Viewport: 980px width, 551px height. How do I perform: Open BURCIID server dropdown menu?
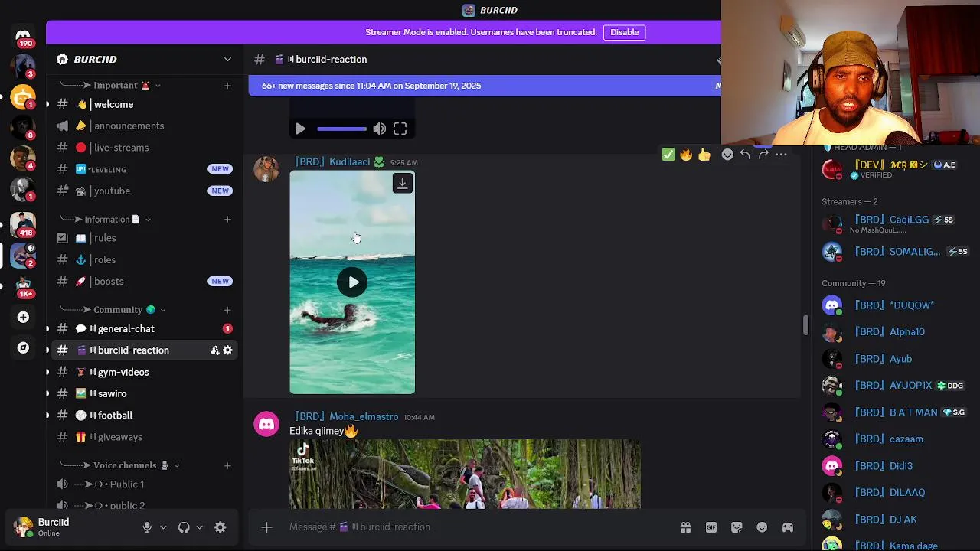pos(227,59)
